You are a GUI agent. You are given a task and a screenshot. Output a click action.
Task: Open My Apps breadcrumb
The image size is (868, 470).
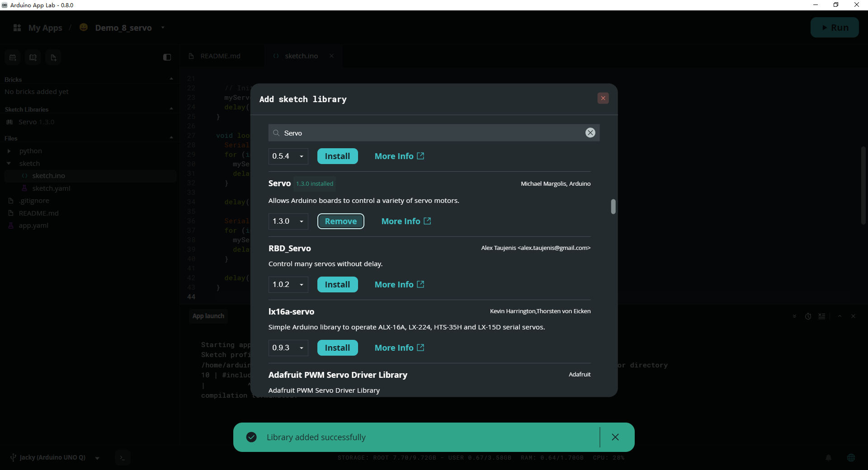(45, 28)
